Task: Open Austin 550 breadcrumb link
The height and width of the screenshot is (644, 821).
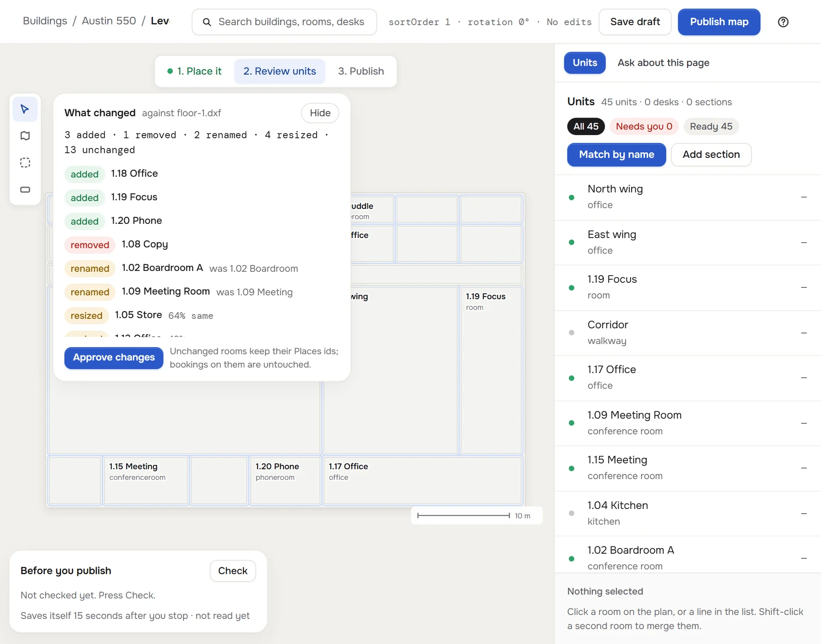Action: 109,21
